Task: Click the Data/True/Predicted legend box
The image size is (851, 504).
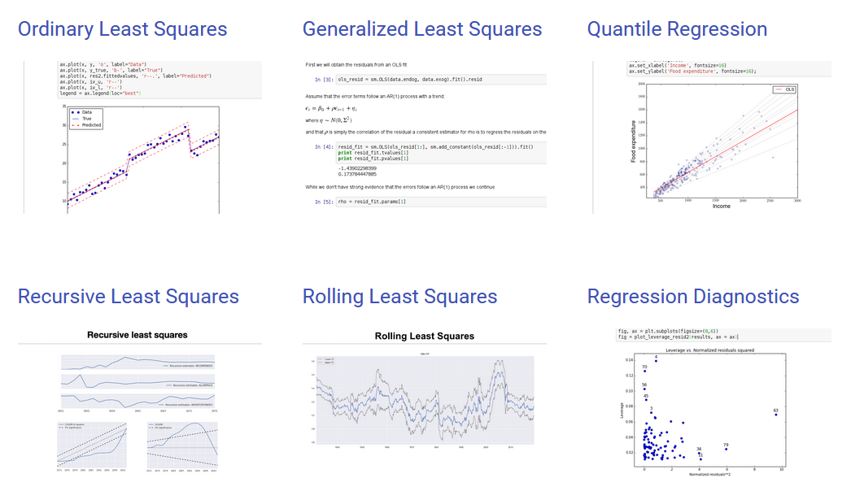Action: (x=86, y=119)
